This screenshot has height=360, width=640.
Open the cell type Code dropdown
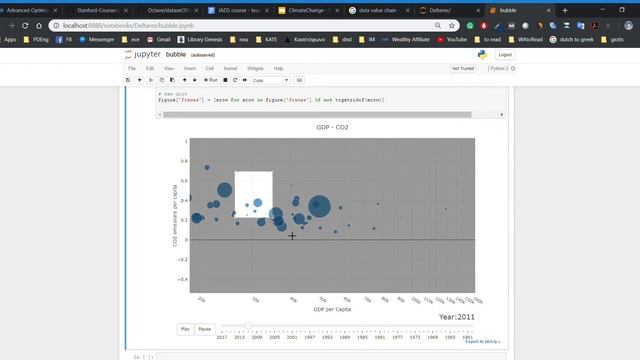tap(271, 80)
